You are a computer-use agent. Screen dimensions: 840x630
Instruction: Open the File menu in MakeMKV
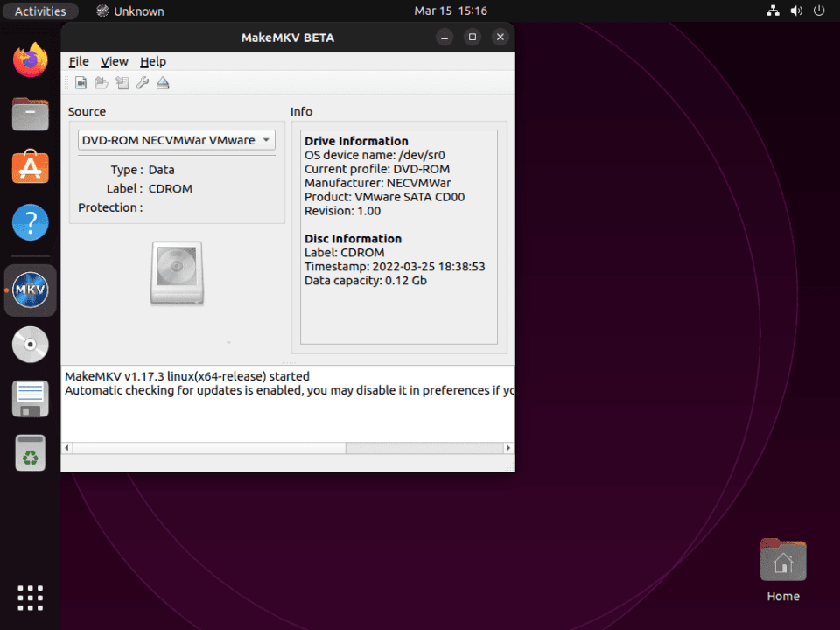point(78,61)
